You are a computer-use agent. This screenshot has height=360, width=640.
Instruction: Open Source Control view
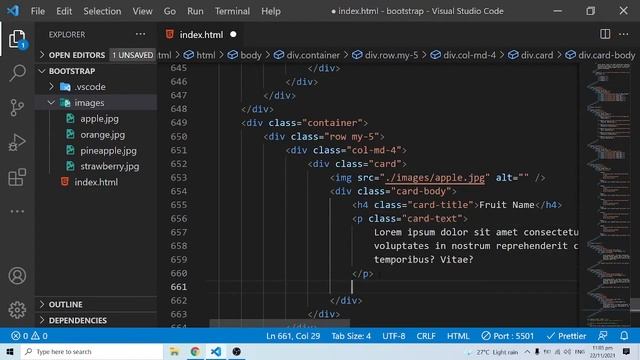click(17, 108)
